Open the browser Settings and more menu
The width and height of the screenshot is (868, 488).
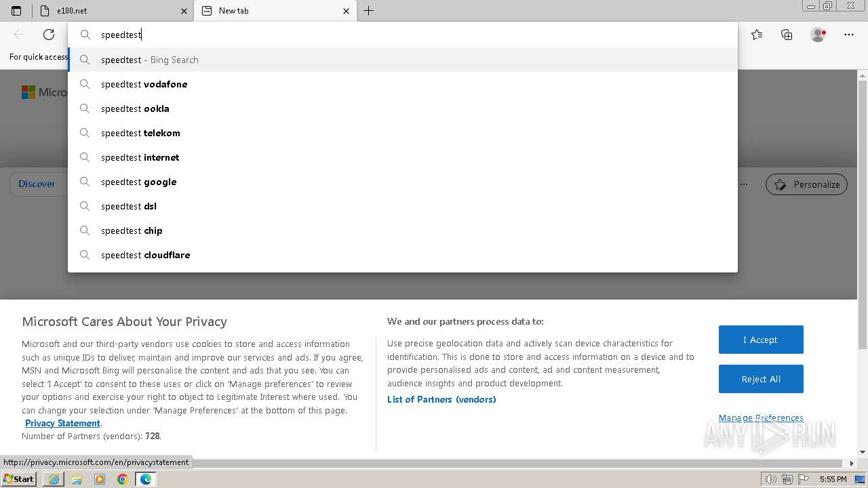(849, 35)
